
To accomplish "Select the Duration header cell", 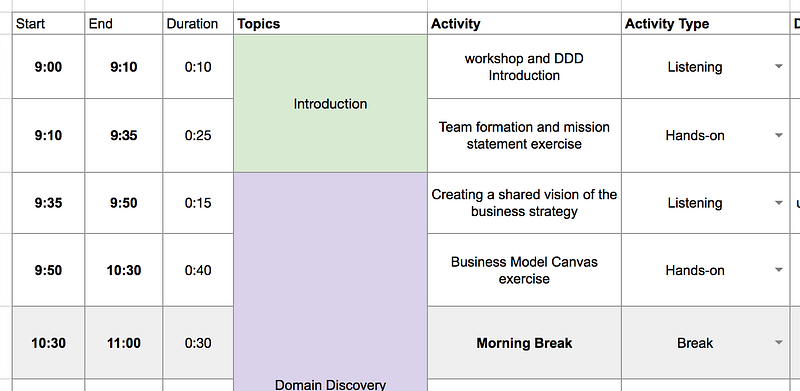I will 198,24.
